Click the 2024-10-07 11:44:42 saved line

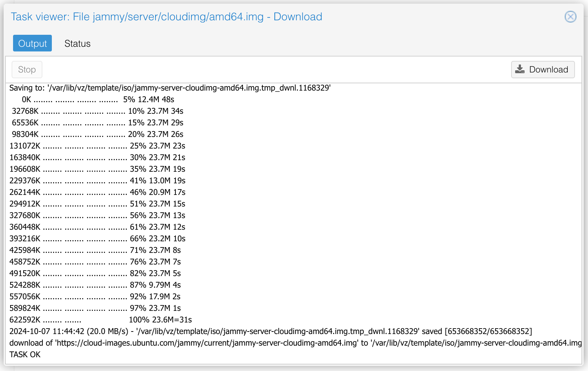(270, 332)
